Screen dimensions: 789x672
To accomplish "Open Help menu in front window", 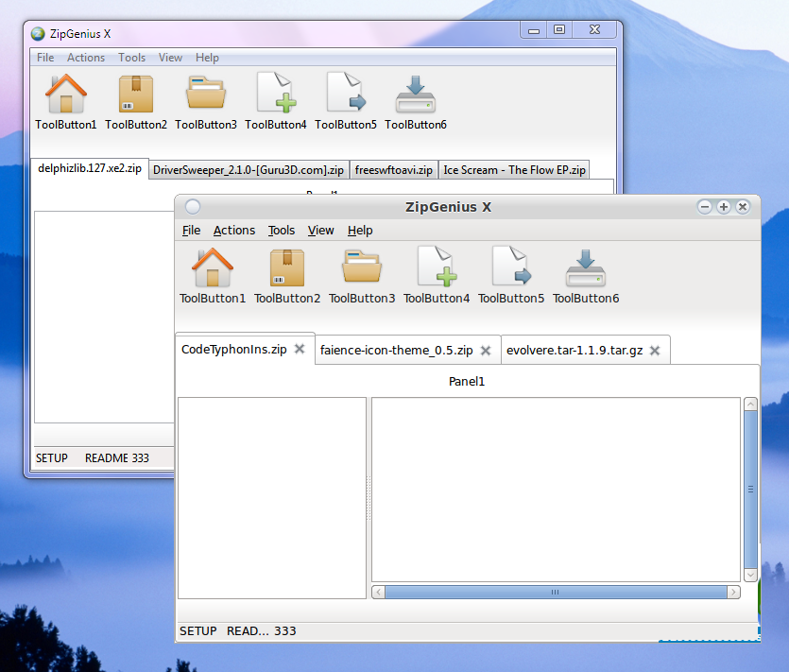I will coord(360,230).
